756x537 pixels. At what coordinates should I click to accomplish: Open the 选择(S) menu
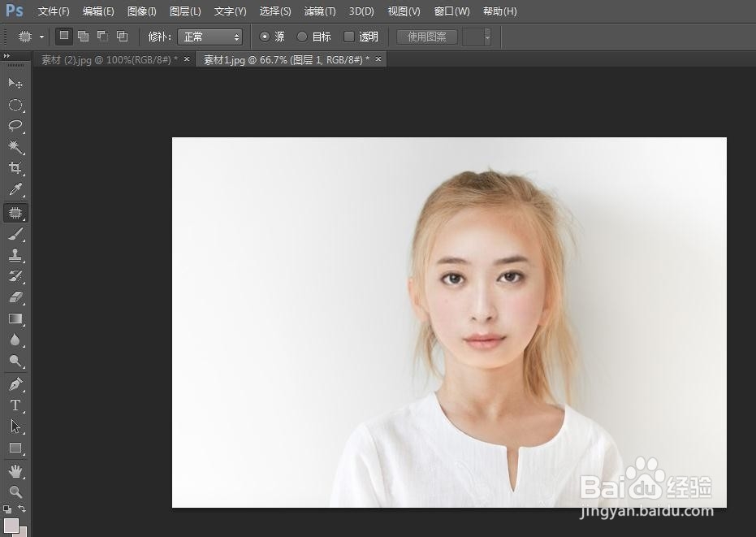[274, 11]
